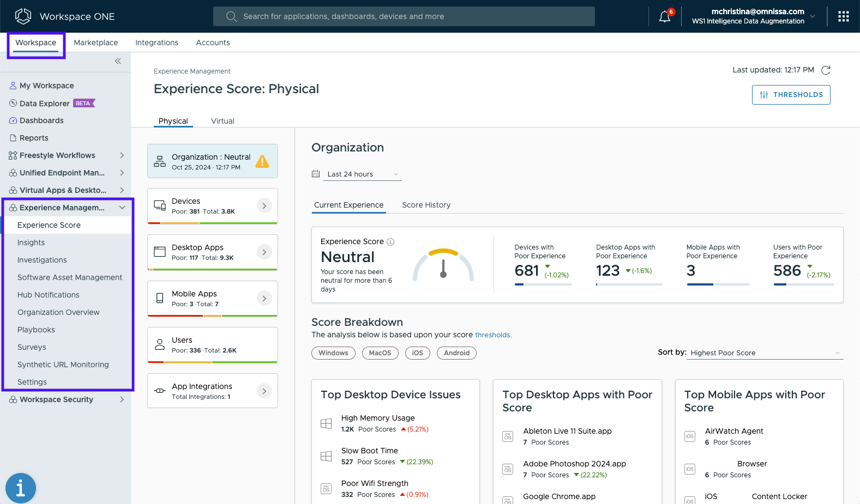860x504 pixels.
Task: Collapse the sidebar with double-chevron icon
Action: 118,61
